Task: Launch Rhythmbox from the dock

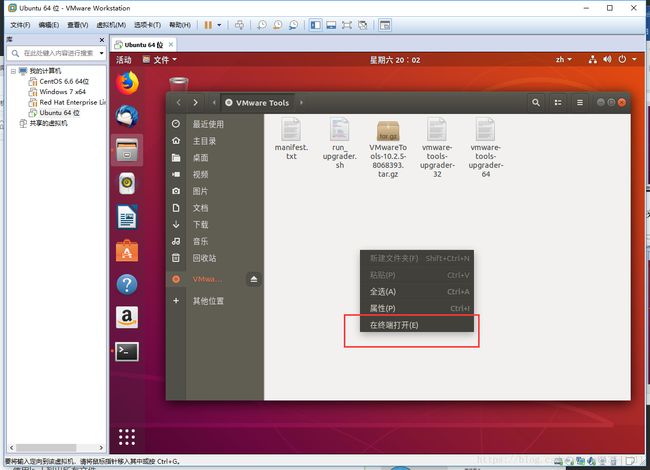Action: (x=127, y=184)
